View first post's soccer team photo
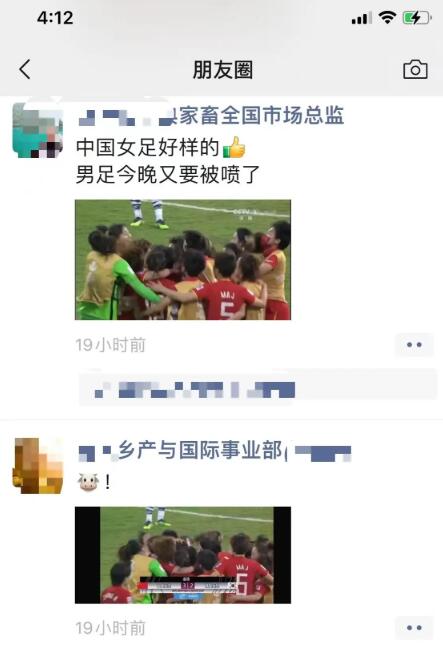The height and width of the screenshot is (648, 443). (183, 260)
